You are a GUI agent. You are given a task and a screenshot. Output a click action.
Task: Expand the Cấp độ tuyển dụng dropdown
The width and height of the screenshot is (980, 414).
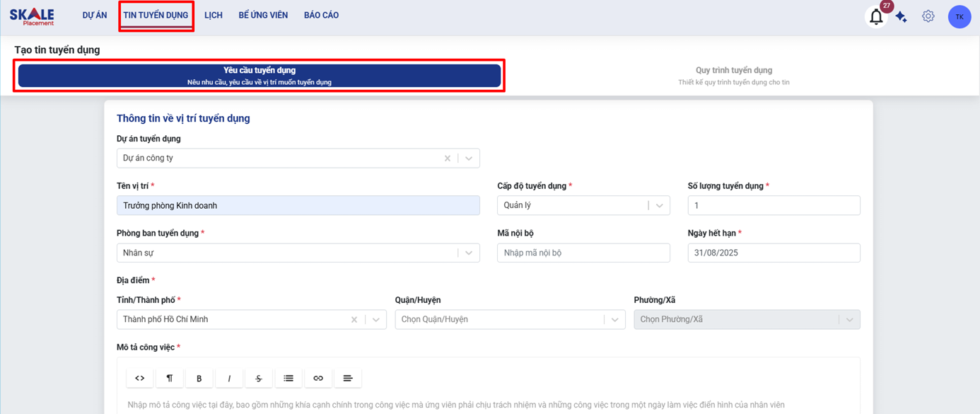[659, 206]
